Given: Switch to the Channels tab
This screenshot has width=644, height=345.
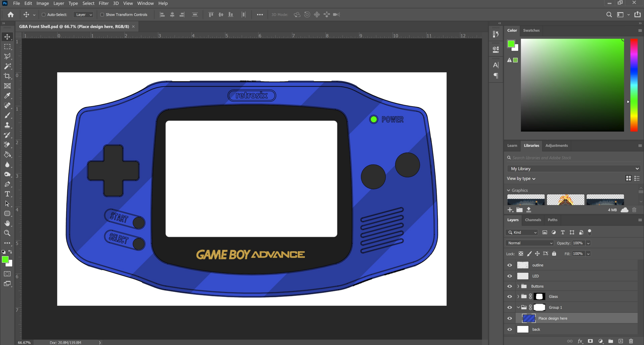Looking at the screenshot, I should click(533, 220).
